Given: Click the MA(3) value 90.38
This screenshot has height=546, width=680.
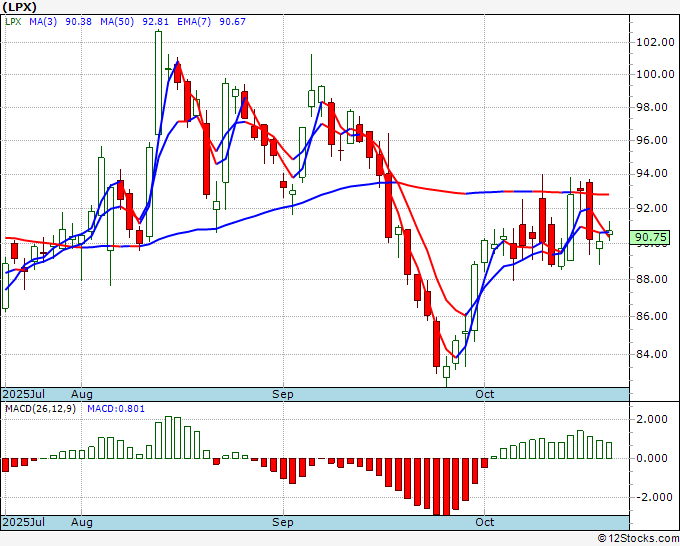Looking at the screenshot, I should point(78,22).
